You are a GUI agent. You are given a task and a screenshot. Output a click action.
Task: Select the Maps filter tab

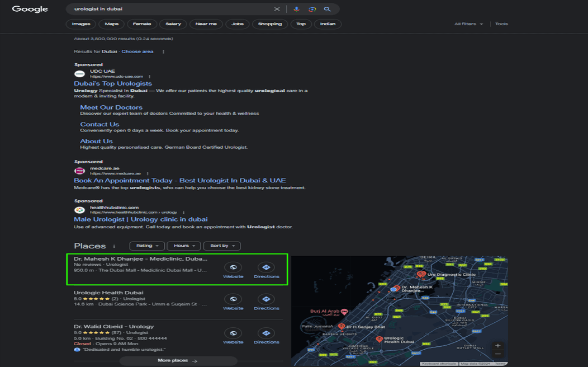tap(112, 24)
